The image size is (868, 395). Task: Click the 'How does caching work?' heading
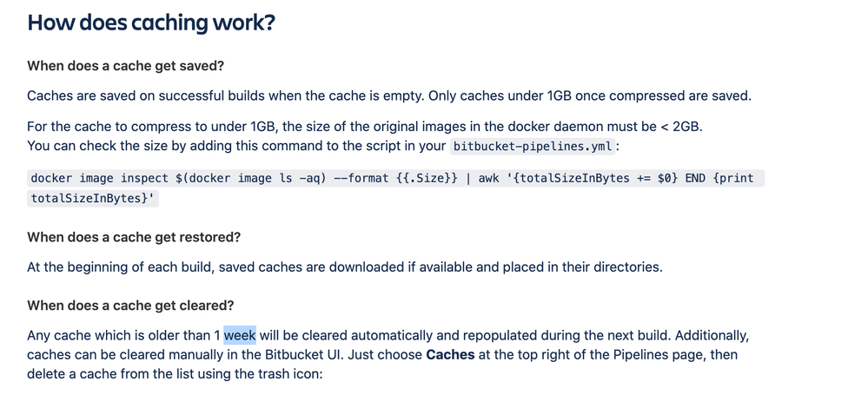[x=151, y=23]
